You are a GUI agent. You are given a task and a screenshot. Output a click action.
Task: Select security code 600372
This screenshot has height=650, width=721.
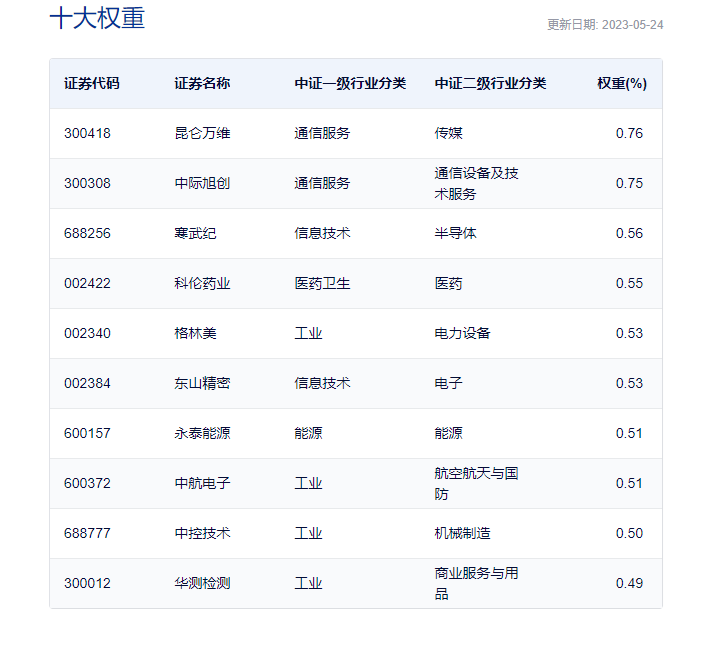(87, 484)
